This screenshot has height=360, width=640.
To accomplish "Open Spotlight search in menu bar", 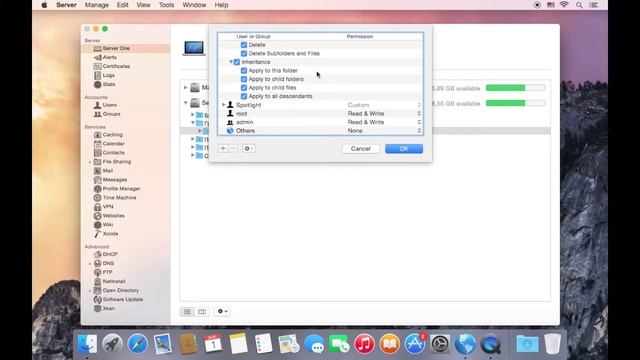I will click(x=579, y=5).
